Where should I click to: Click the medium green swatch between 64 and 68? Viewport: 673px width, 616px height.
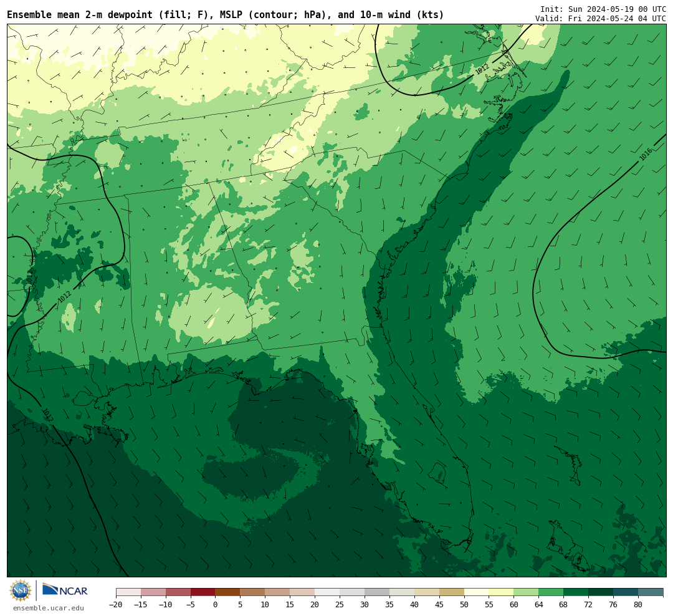pos(551,592)
